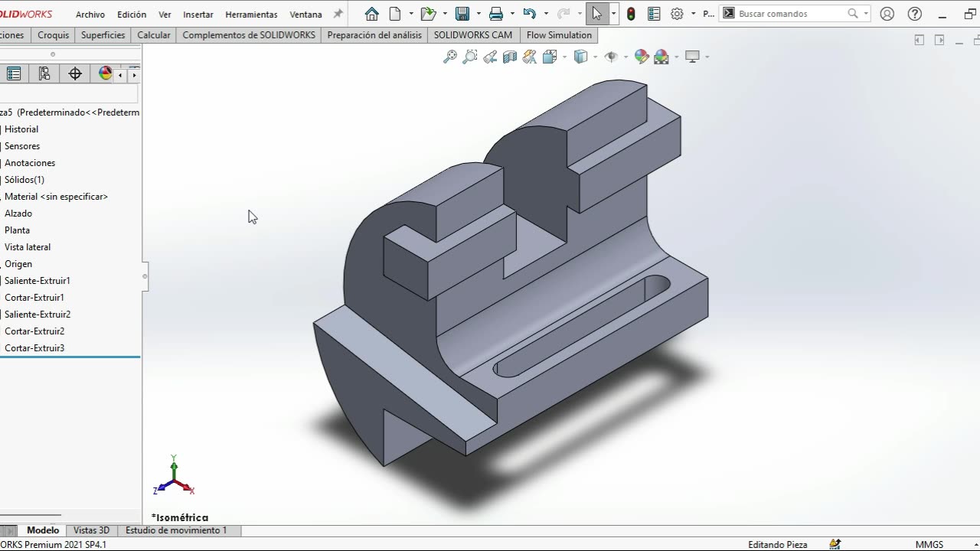Expand the New document dropdown arrow
The image size is (980, 551).
coord(411,14)
